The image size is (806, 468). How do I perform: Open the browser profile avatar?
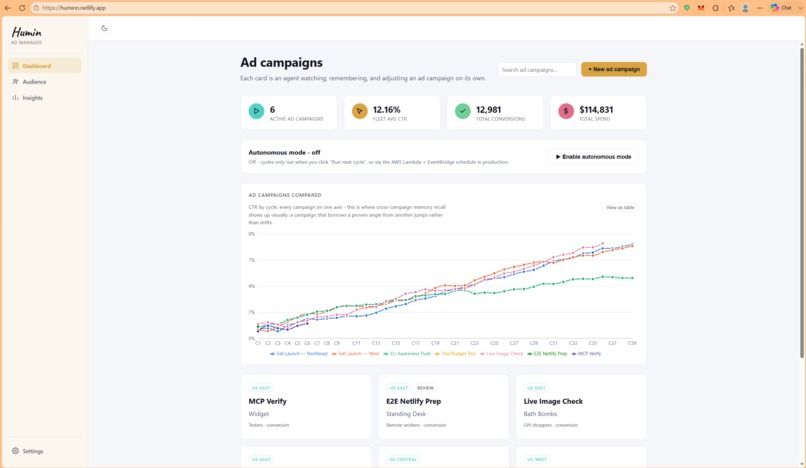[x=745, y=8]
